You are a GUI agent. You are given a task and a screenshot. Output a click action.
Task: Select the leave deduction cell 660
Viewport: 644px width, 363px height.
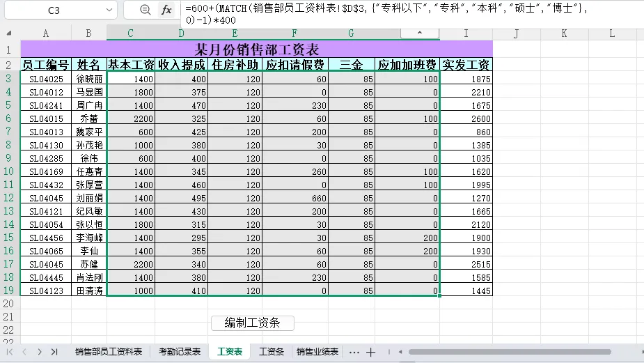point(295,198)
